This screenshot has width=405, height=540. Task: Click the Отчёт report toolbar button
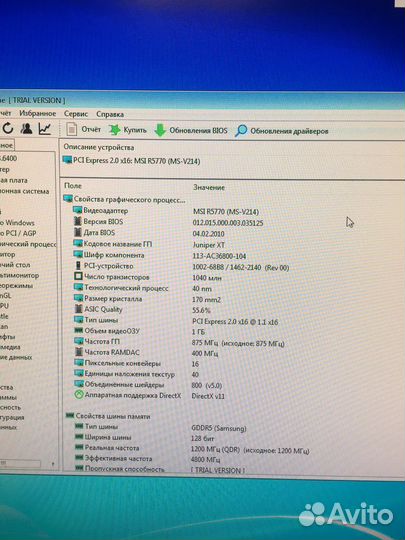tap(84, 129)
